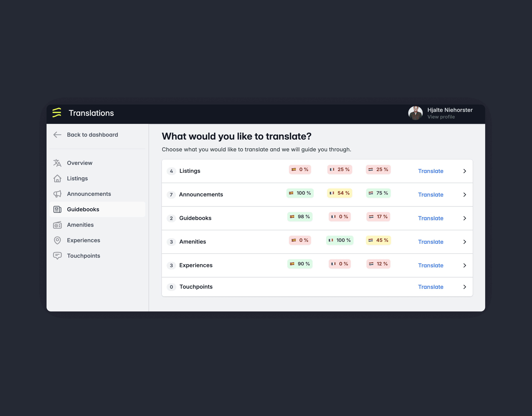This screenshot has width=532, height=416.
Task: Open the Amenities sidebar item
Action: point(97,225)
